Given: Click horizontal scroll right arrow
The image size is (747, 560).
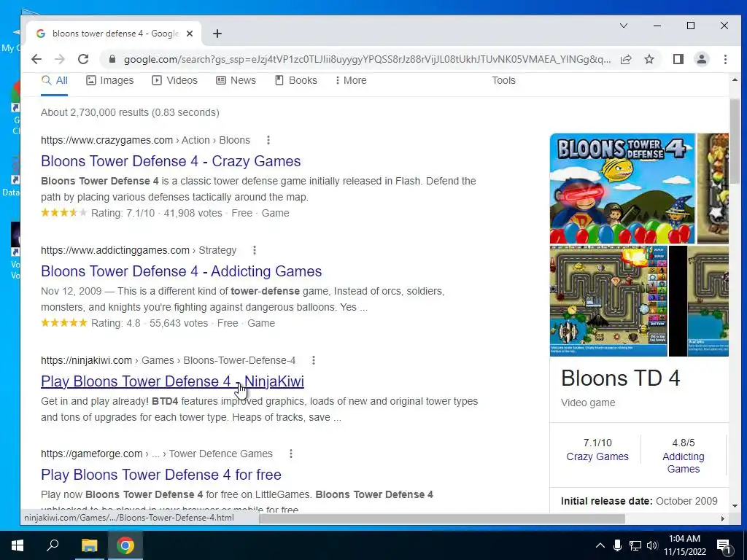Looking at the screenshot, I should 723,518.
